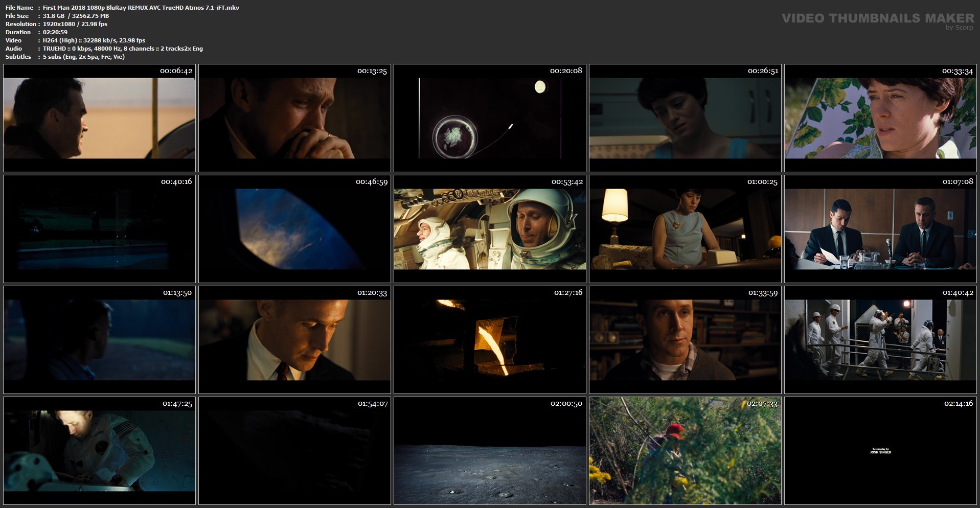The width and height of the screenshot is (980, 508).
Task: Open the flame frame at 01:27:16
Action: coord(490,340)
